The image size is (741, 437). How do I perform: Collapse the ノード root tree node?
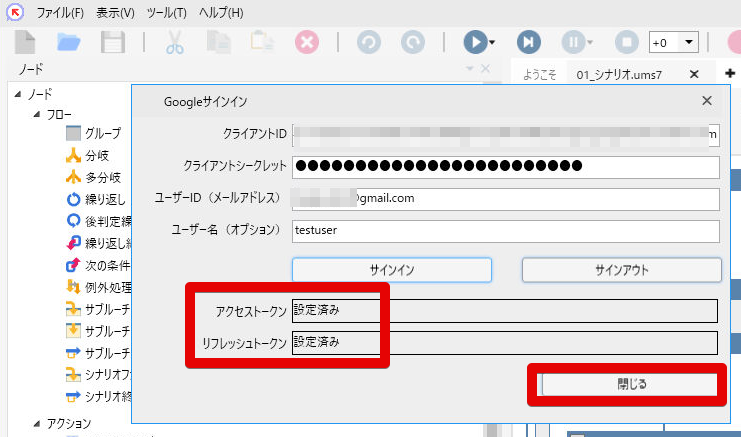(x=18, y=94)
